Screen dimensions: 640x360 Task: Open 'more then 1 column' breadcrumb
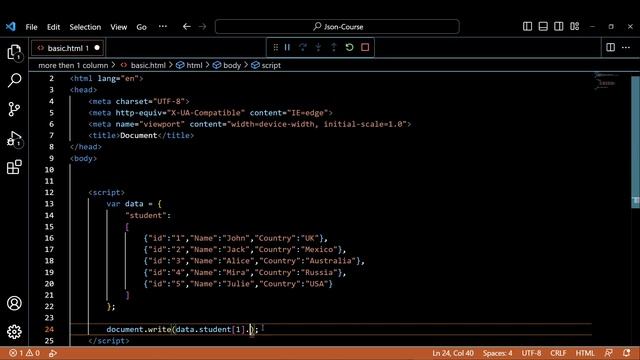(x=73, y=65)
